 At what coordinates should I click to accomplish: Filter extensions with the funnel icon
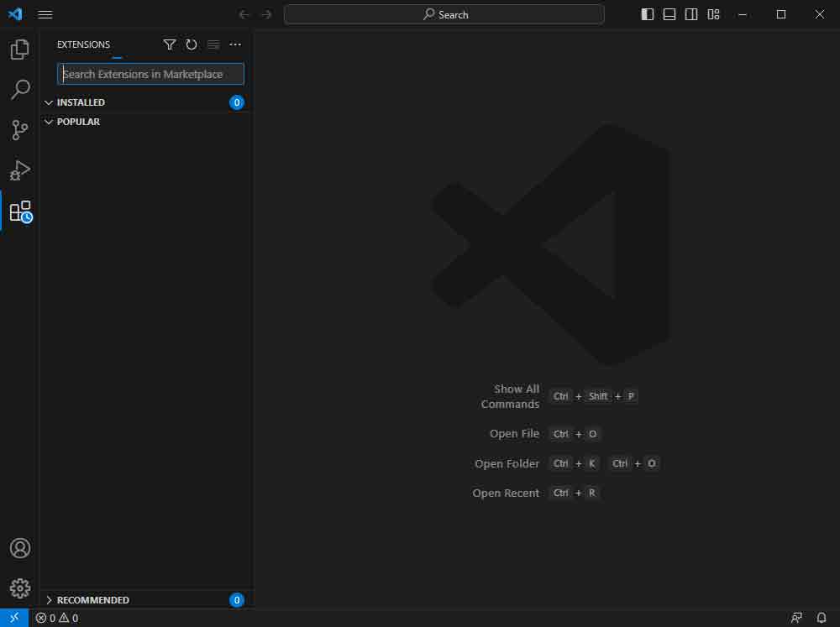pyautogui.click(x=170, y=44)
